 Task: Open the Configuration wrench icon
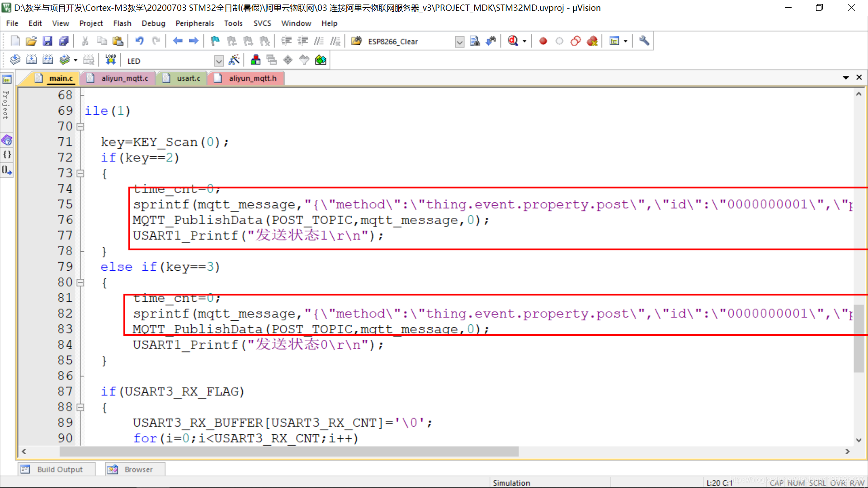[644, 41]
